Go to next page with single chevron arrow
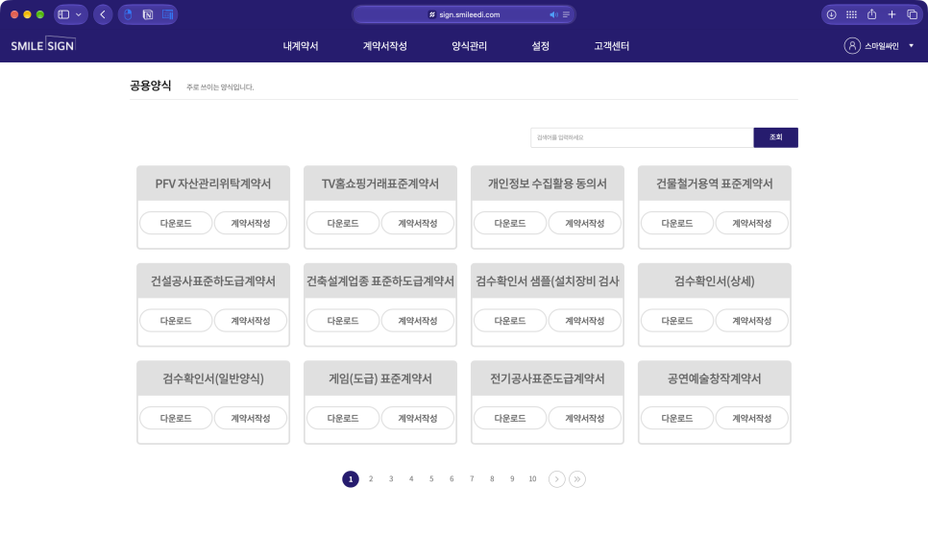Image resolution: width=928 pixels, height=560 pixels. pos(556,479)
